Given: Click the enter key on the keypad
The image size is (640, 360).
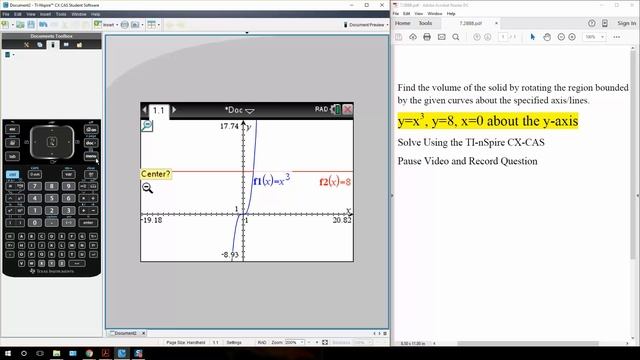Looking at the screenshot, I should 88,222.
